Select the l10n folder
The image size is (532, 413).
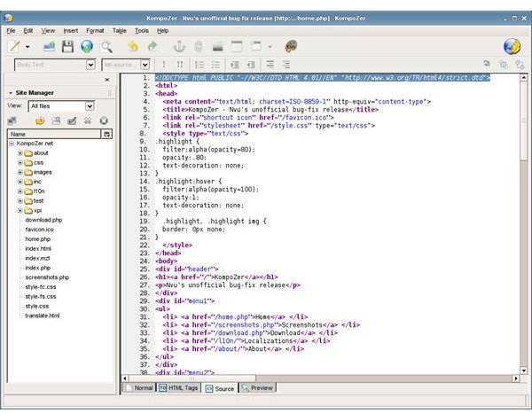pyautogui.click(x=35, y=191)
